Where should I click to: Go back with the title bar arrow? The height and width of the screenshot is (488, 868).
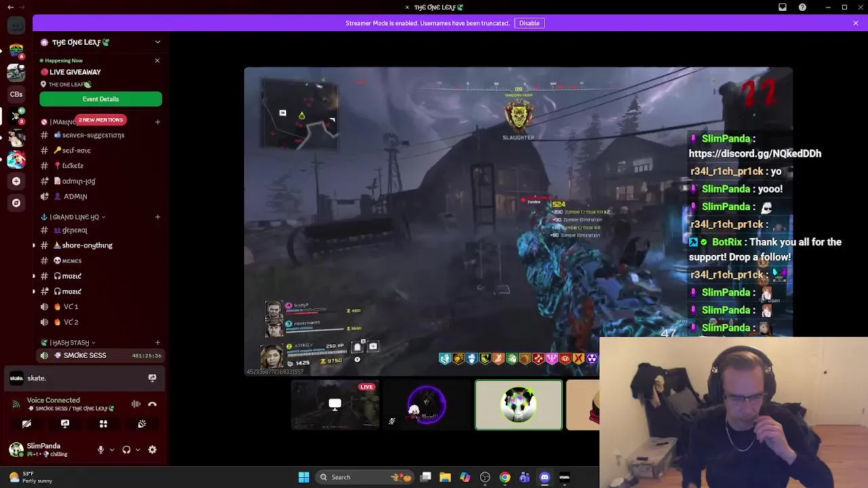click(x=10, y=7)
